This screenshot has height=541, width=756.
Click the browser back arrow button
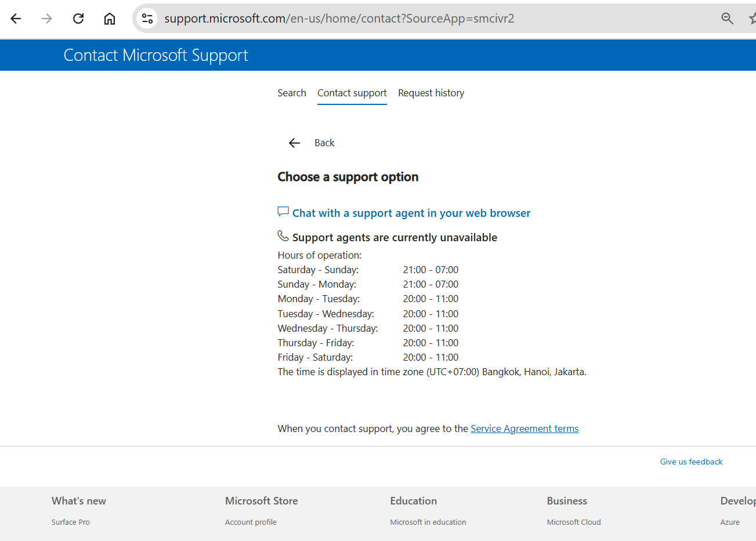pyautogui.click(x=16, y=19)
